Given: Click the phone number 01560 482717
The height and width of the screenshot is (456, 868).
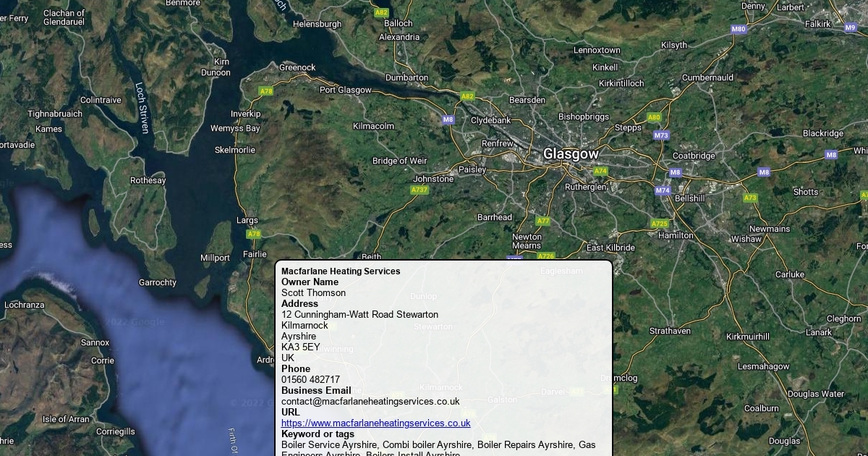Looking at the screenshot, I should 310,380.
